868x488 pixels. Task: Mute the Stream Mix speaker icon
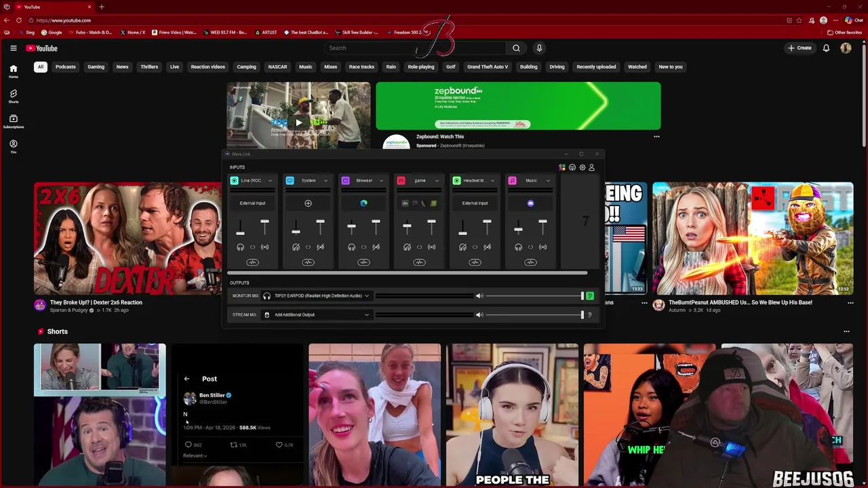point(479,314)
